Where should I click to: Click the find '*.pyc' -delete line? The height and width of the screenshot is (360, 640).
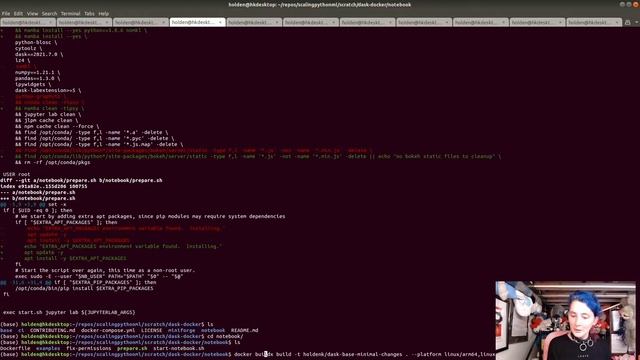coord(94,138)
